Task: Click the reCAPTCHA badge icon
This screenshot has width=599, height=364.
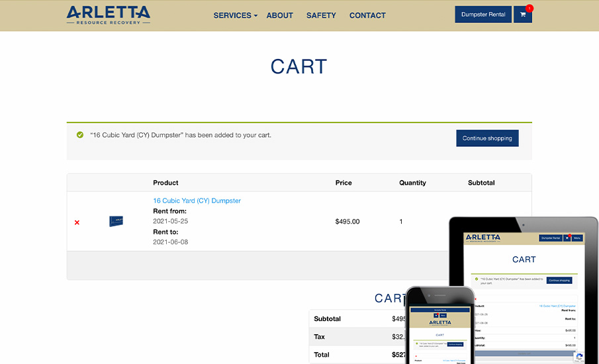Action: (579, 357)
